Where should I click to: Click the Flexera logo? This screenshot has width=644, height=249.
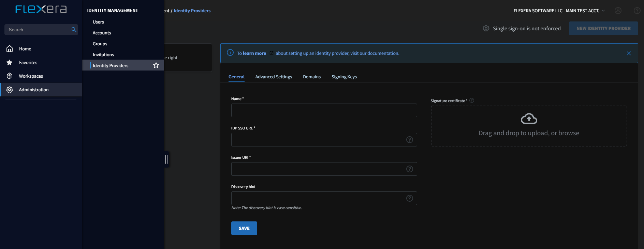pyautogui.click(x=41, y=9)
